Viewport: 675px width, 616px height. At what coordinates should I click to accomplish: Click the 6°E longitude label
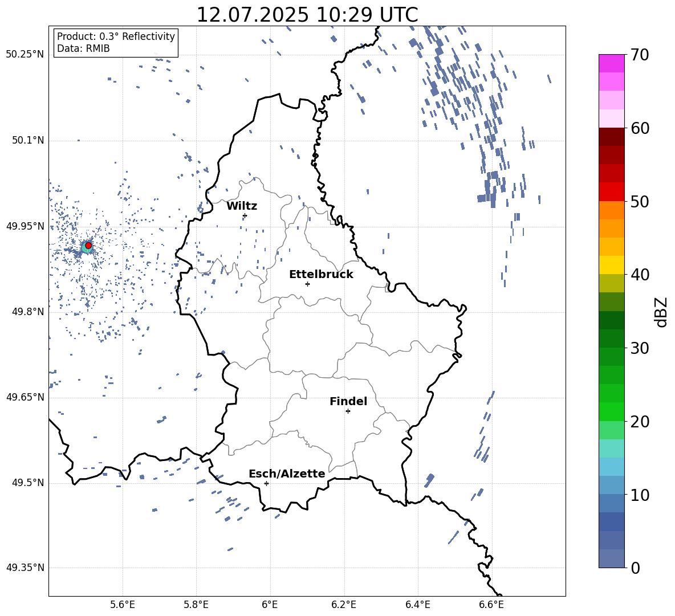pos(270,605)
